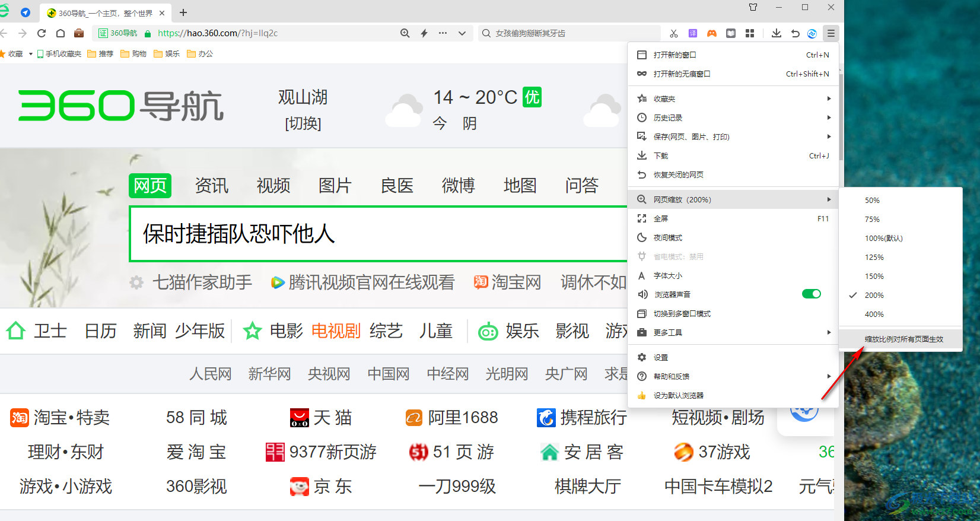The image size is (980, 521).
Task: Click the green star icon before 电影
Action: click(252, 331)
